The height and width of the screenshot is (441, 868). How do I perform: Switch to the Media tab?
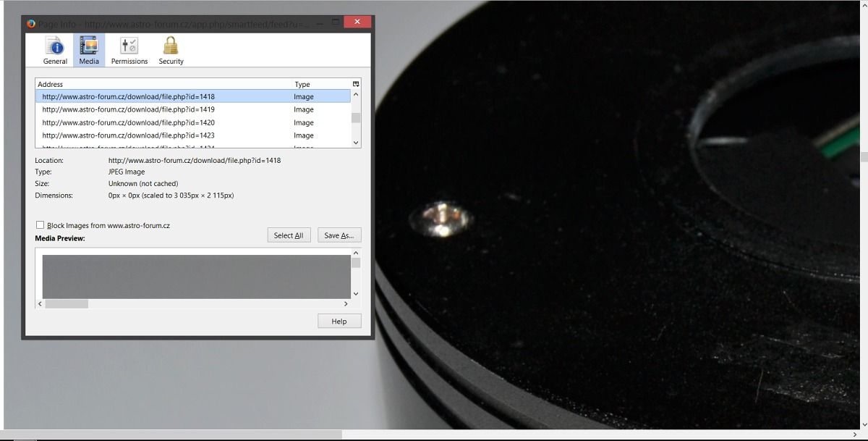point(89,51)
